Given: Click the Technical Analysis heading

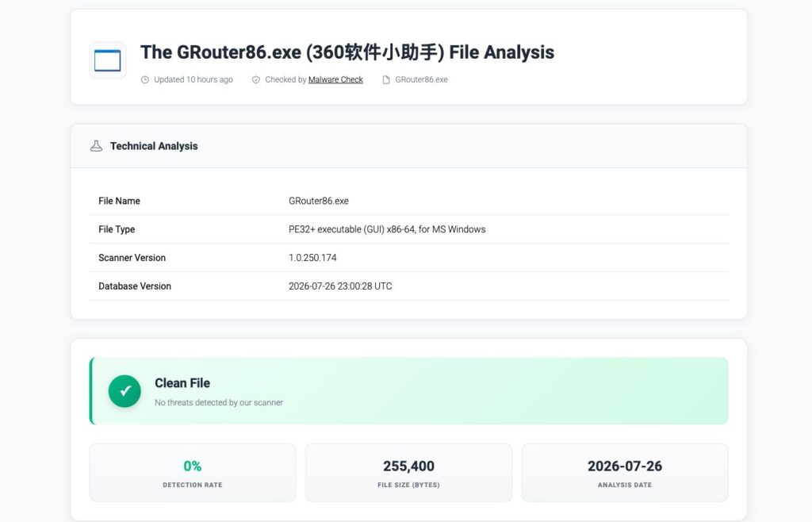Looking at the screenshot, I should click(154, 146).
